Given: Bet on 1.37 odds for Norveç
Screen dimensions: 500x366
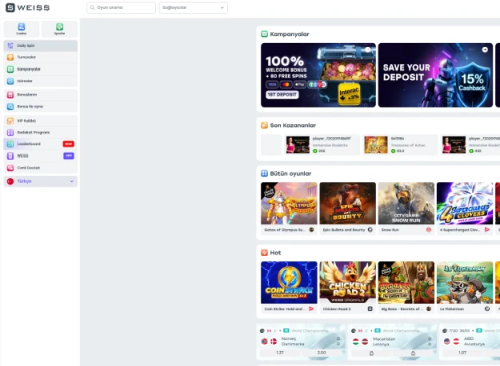Looking at the screenshot, I should pyautogui.click(x=280, y=353).
